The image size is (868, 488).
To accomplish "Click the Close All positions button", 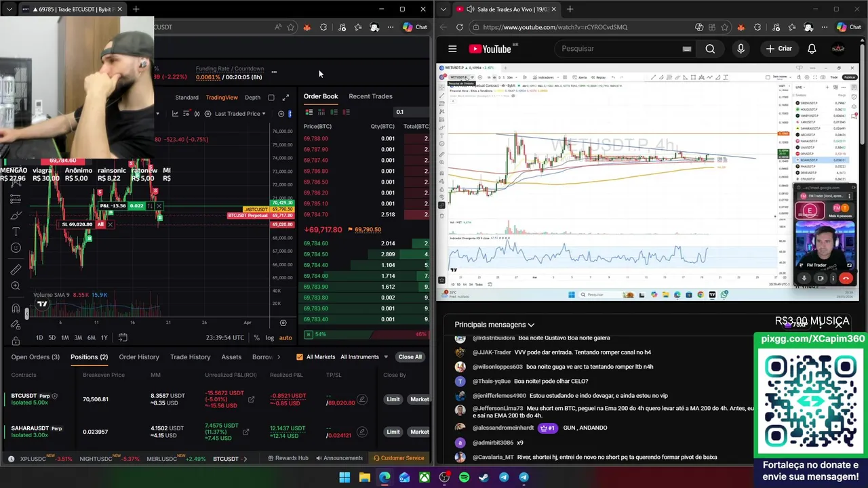I will [x=410, y=357].
